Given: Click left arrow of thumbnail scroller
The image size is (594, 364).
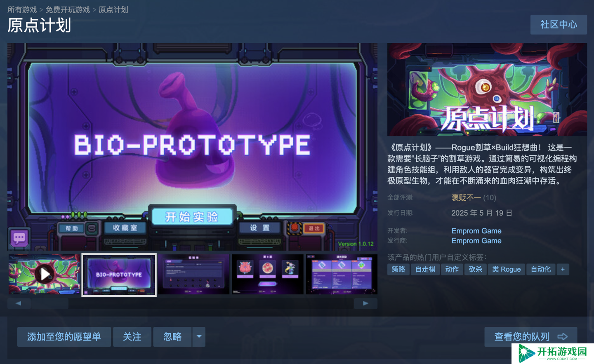Looking at the screenshot, I should 19,303.
